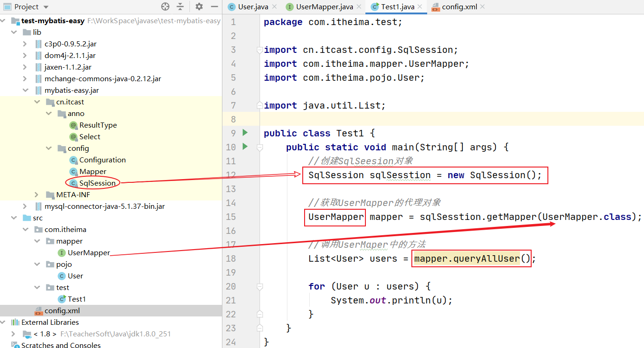Expand mchange-commons-java-0.2.12.jar node
644x348 pixels.
25,79
